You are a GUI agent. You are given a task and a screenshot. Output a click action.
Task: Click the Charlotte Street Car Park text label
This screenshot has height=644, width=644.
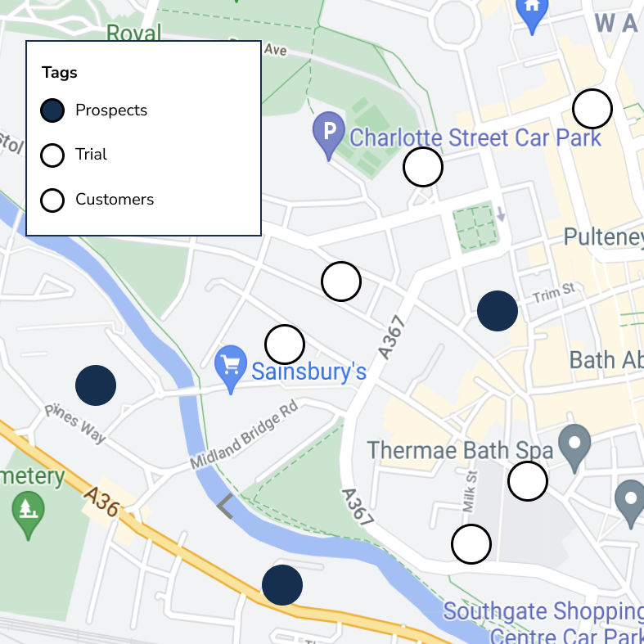pyautogui.click(x=475, y=137)
